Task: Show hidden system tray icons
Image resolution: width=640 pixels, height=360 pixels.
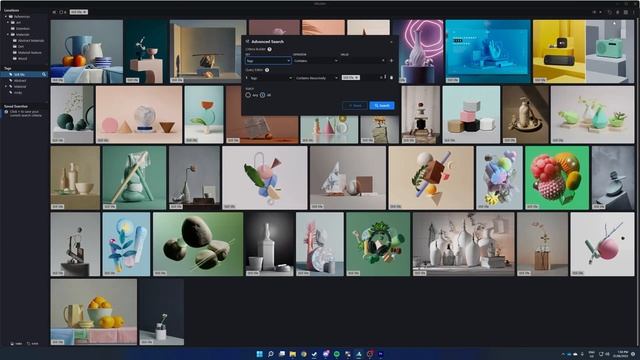Action: (563, 354)
